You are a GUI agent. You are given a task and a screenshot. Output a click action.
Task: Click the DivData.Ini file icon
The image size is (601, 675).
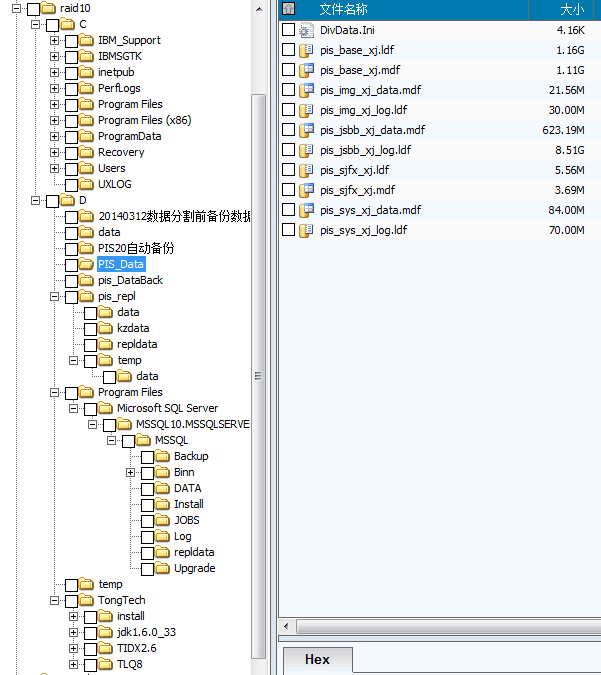click(x=307, y=30)
